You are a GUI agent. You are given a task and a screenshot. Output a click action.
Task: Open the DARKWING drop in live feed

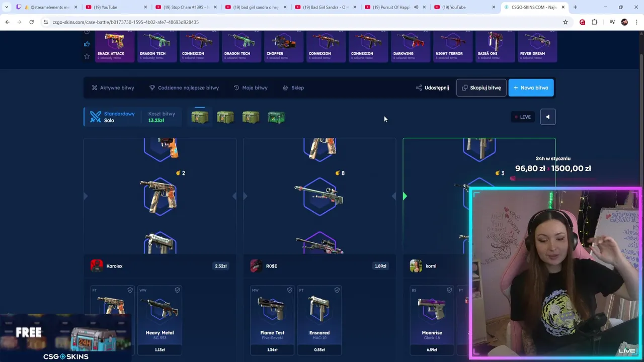[x=410, y=46]
